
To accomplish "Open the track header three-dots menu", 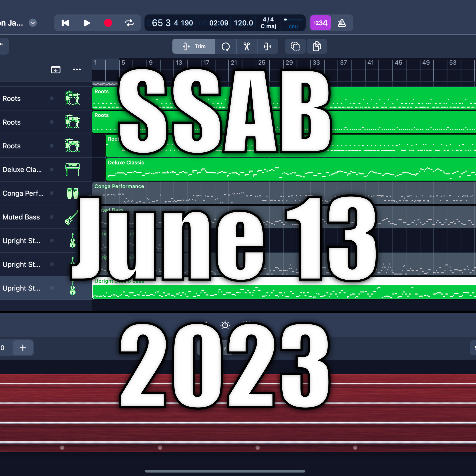I will pyautogui.click(x=77, y=69).
